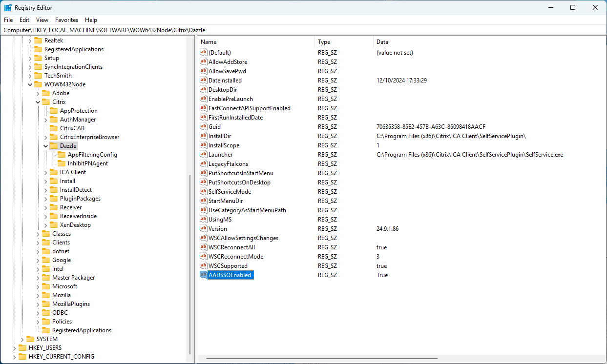
Task: Collapse the WOW6432Node tree node
Action: pyautogui.click(x=30, y=84)
